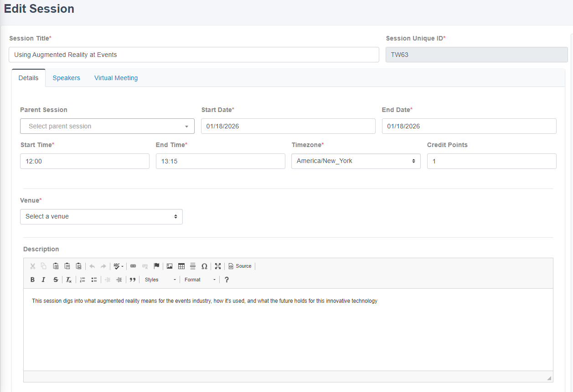This screenshot has height=392, width=573.
Task: Toggle strikethrough formatting
Action: [x=56, y=280]
